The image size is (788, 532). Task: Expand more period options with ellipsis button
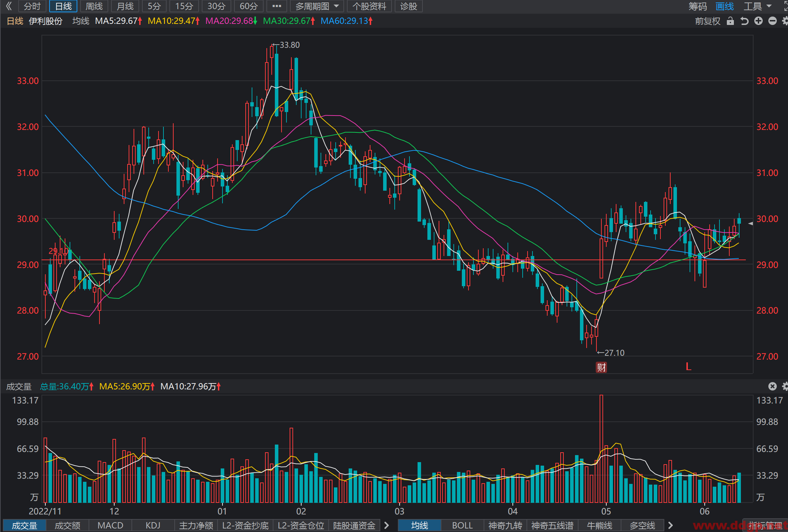277,6
